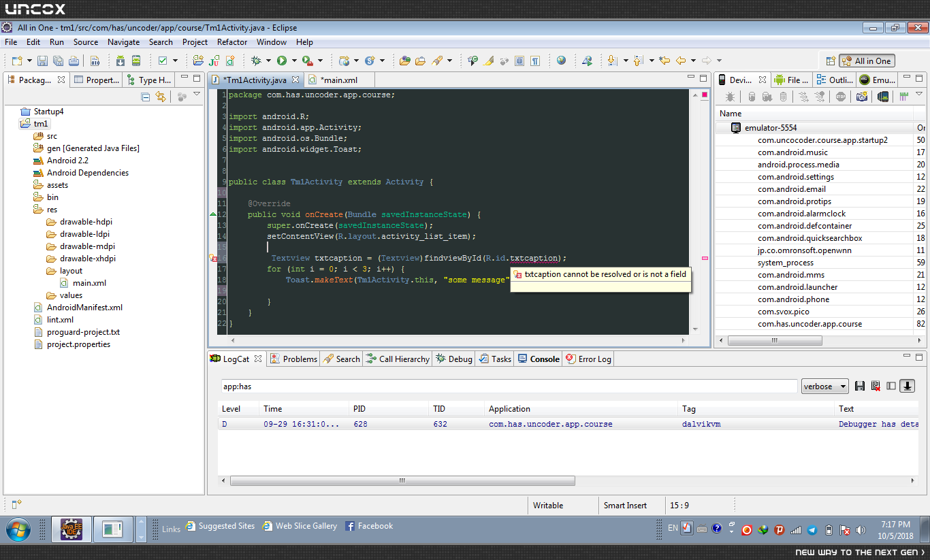
Task: Click the LogCat horizontal scrollbar
Action: coord(402,480)
